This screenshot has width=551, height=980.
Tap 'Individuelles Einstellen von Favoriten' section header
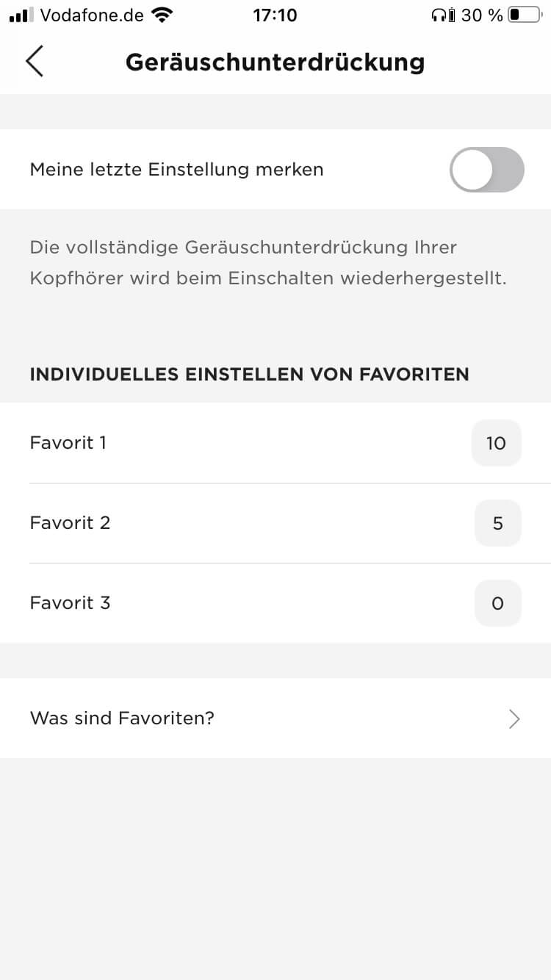[x=249, y=374]
